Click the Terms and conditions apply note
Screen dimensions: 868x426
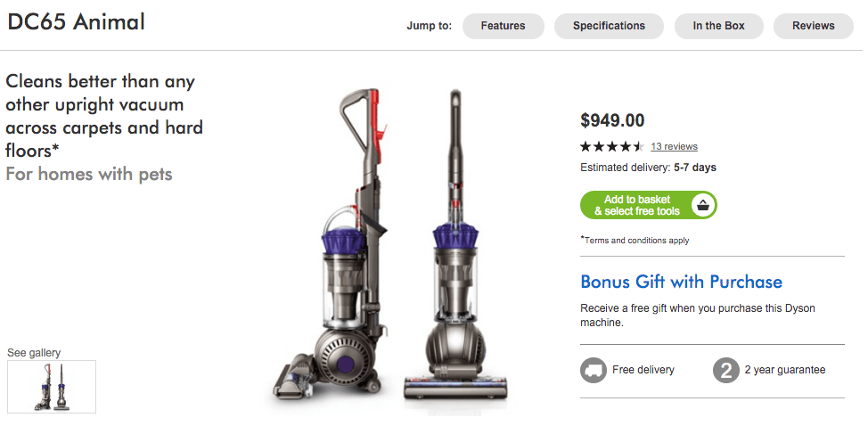(x=635, y=240)
